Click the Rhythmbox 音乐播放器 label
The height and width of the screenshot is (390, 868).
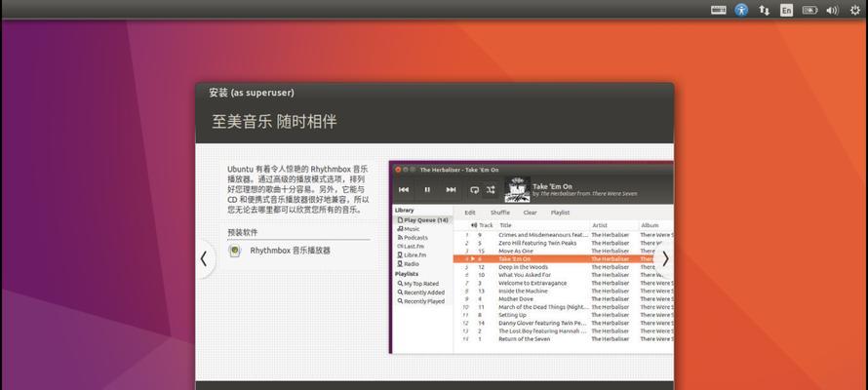[290, 251]
